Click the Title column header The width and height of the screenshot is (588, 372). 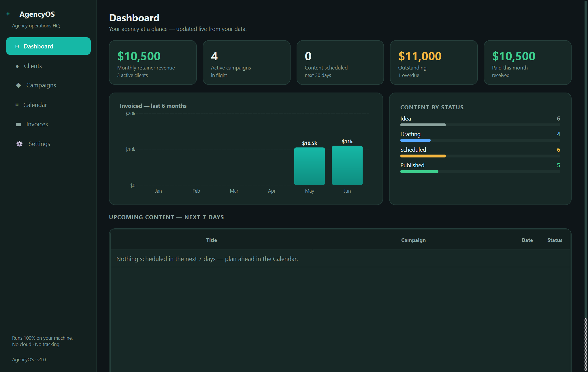(212, 240)
